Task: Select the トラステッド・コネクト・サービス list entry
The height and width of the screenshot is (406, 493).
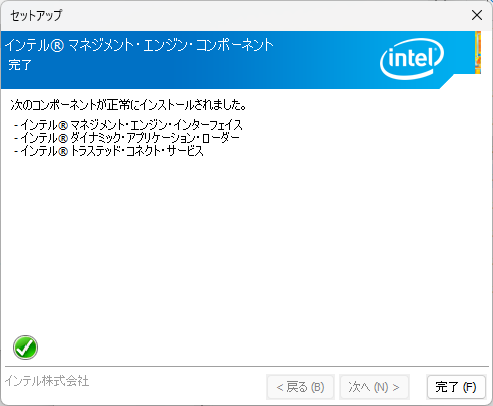Action: point(109,151)
